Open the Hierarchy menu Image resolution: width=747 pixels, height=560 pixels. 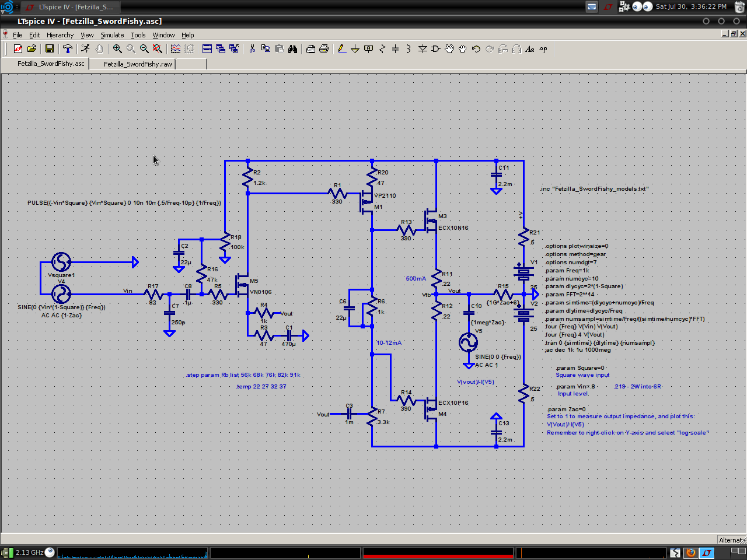60,35
